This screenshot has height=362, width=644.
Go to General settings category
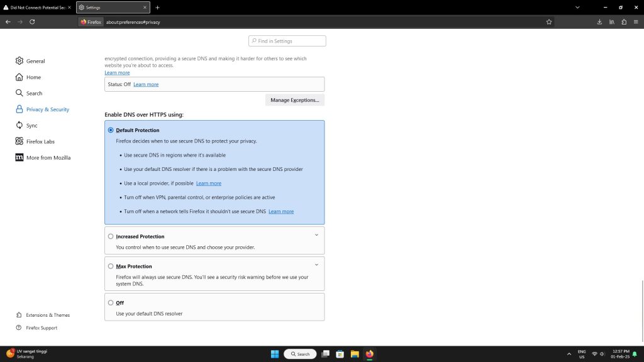35,61
